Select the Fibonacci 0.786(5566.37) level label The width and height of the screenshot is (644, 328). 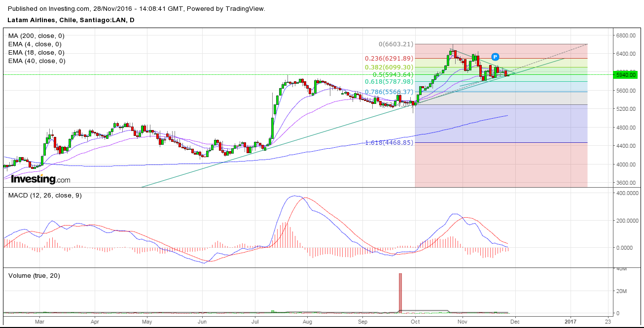tap(389, 92)
